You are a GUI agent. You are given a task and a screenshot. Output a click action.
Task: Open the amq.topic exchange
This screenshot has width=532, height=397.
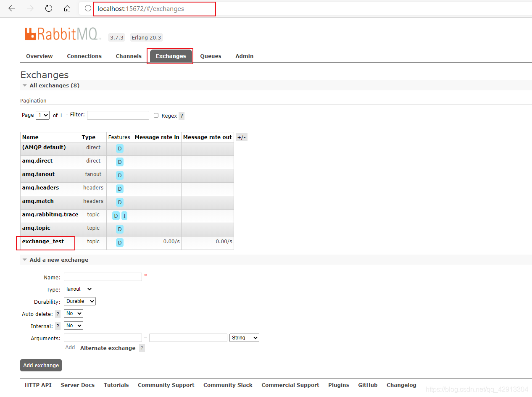coord(36,228)
